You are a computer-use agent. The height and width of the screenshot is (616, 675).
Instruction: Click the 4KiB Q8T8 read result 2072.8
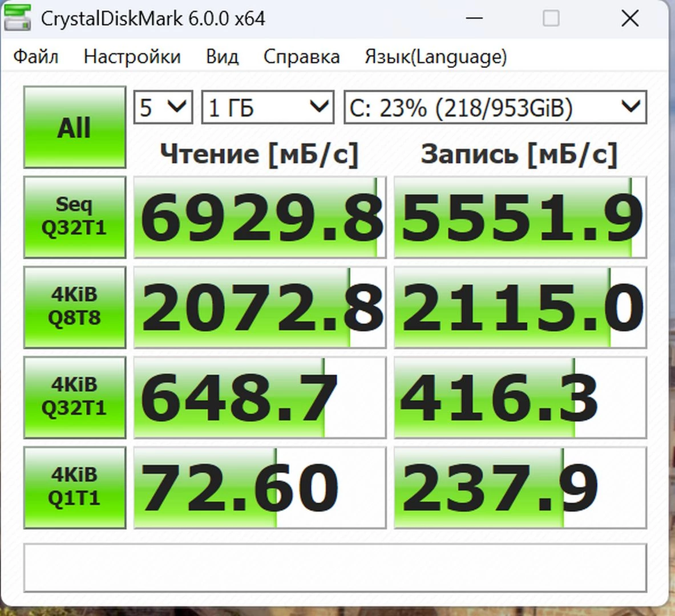[260, 307]
